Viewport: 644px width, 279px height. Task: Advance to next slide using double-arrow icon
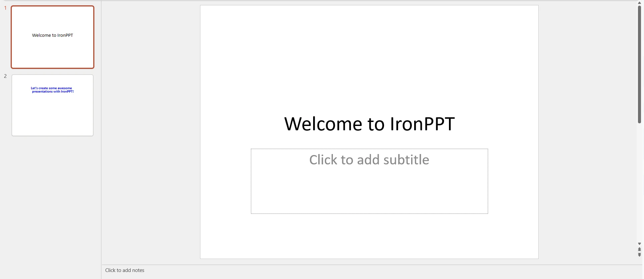point(639,255)
